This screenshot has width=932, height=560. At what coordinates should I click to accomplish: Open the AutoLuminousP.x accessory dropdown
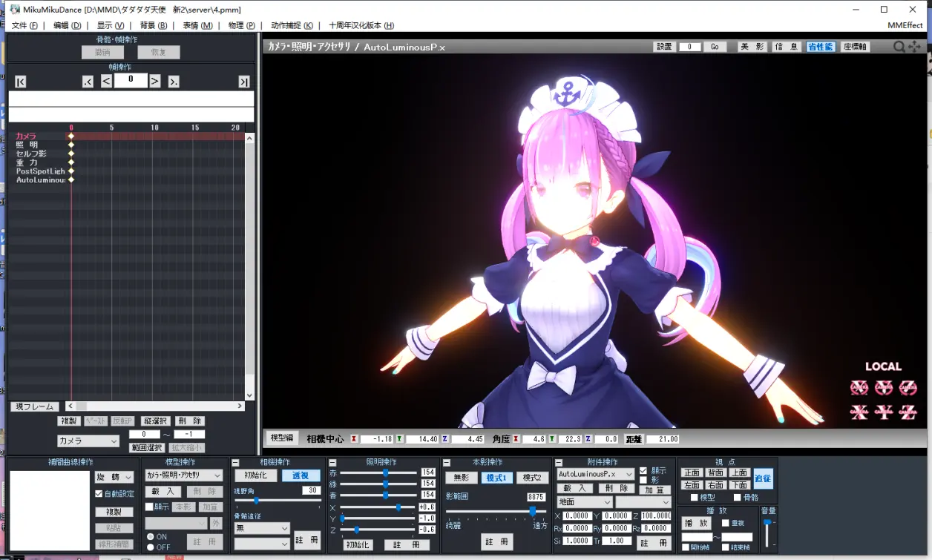(596, 474)
